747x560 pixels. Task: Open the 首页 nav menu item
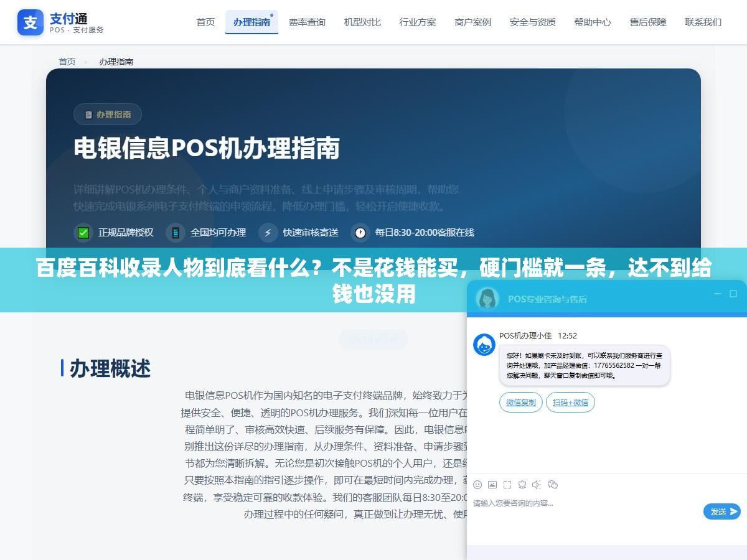(x=205, y=22)
